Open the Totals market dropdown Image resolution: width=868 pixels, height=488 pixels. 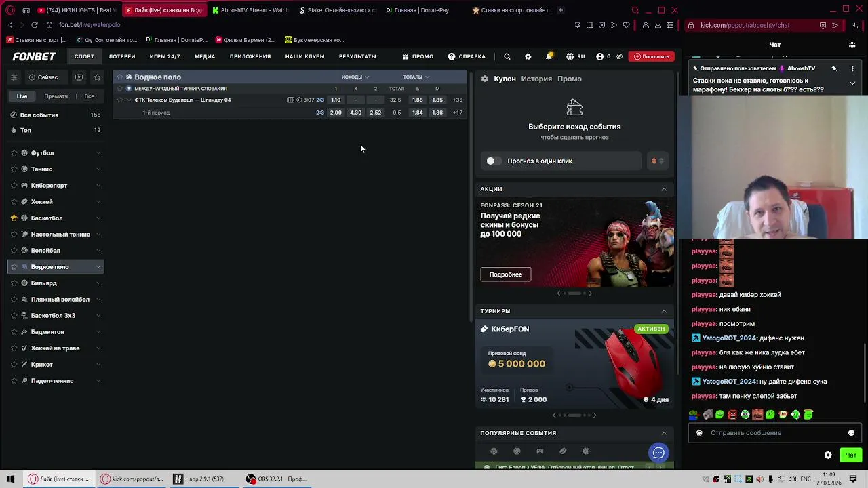[x=416, y=77]
